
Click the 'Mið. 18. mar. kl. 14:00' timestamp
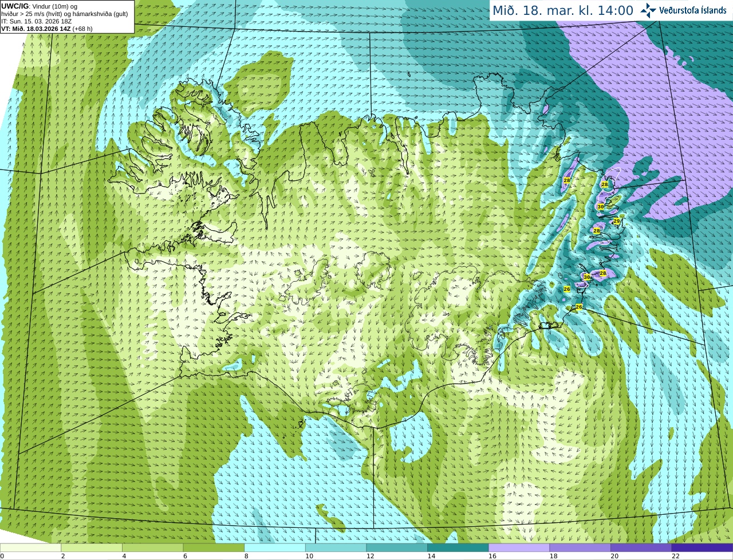pyautogui.click(x=563, y=10)
